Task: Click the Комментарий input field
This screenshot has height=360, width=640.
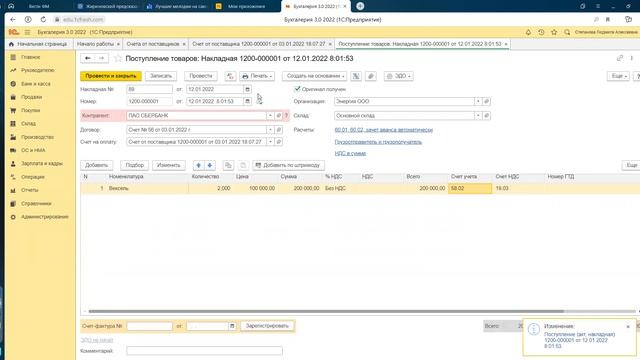Action: [x=204, y=351]
